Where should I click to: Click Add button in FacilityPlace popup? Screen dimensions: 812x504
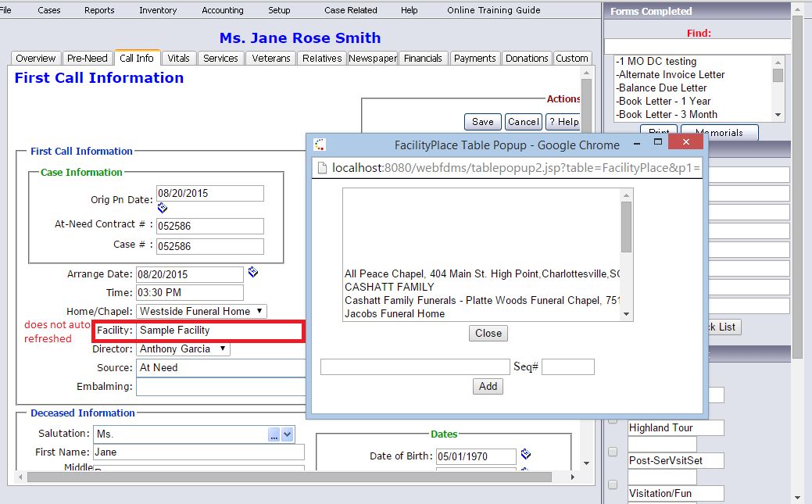point(488,387)
